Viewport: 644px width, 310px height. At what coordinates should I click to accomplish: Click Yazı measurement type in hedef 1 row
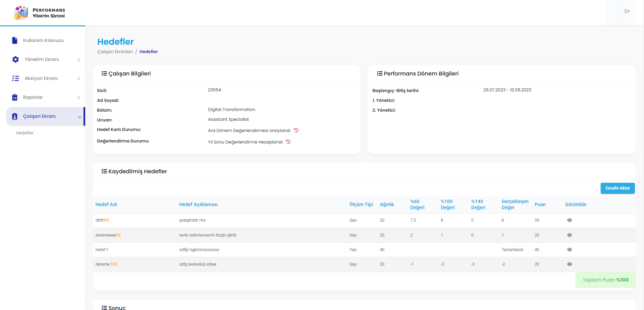tap(353, 250)
